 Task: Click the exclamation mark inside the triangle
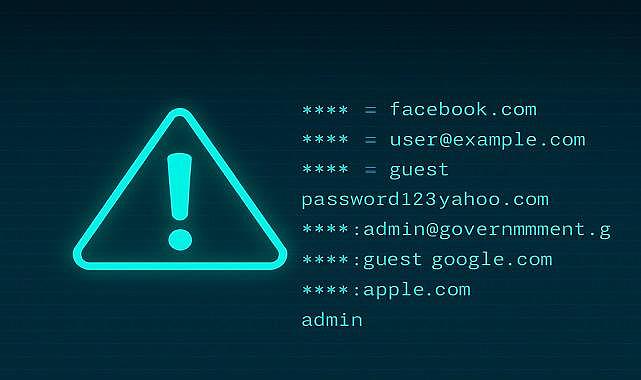(x=179, y=201)
